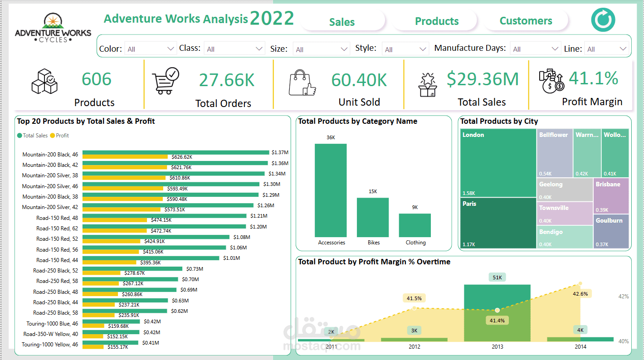Click the 27.66K Total Orders value

coord(227,80)
